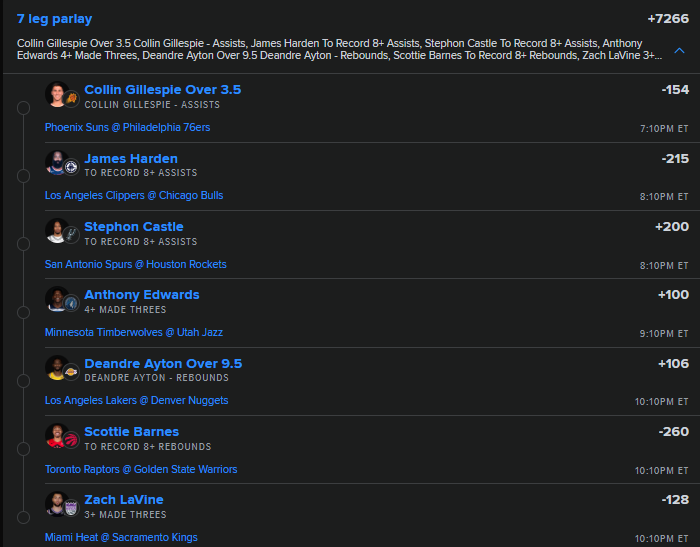Open Stephon Castle player headshot
This screenshot has width=700, height=547.
pos(57,231)
